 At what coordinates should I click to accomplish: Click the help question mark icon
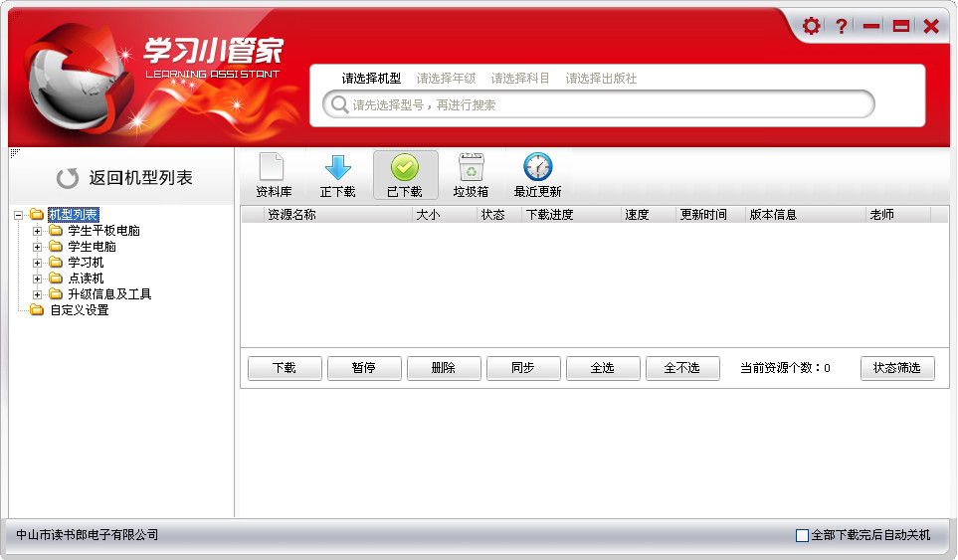click(x=842, y=27)
